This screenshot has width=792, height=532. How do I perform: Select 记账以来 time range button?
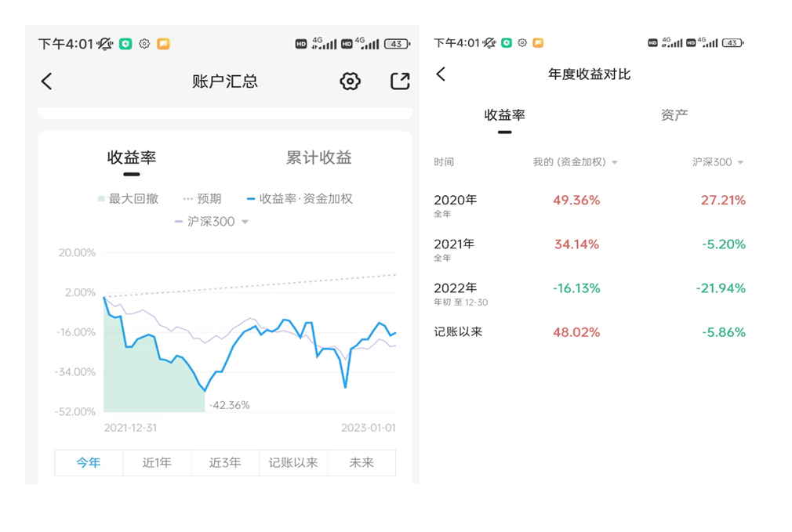click(x=293, y=462)
